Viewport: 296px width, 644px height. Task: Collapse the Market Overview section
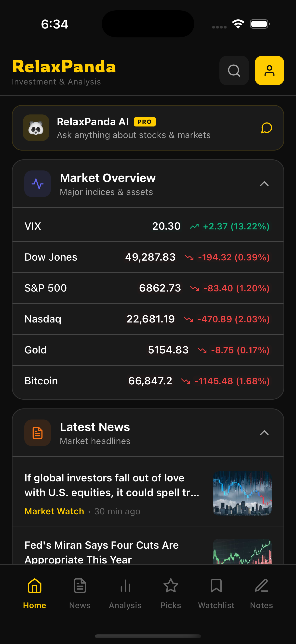[264, 184]
